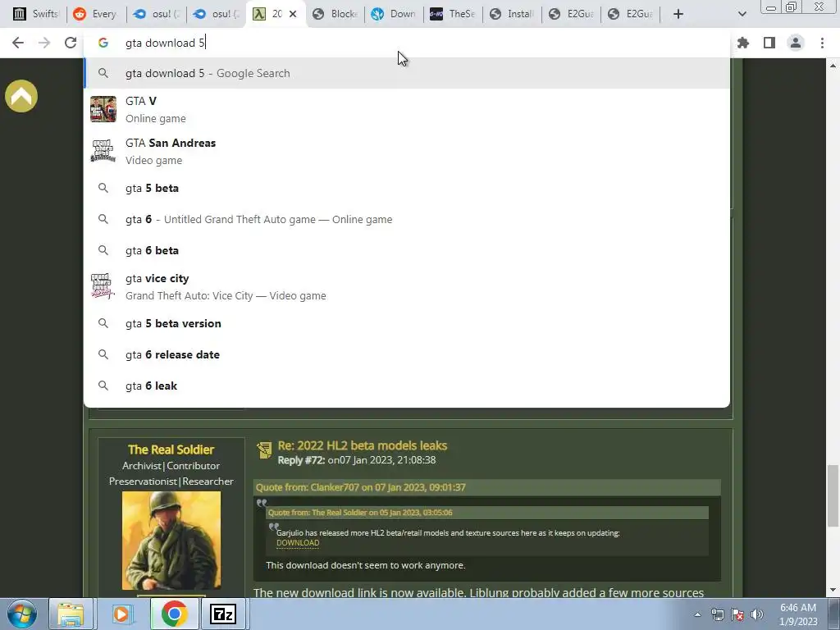Open the Windows Start button
This screenshot has width=840, height=630.
[22, 614]
